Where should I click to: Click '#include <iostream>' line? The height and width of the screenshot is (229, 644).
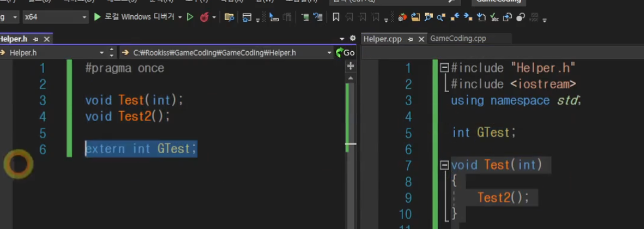click(513, 85)
